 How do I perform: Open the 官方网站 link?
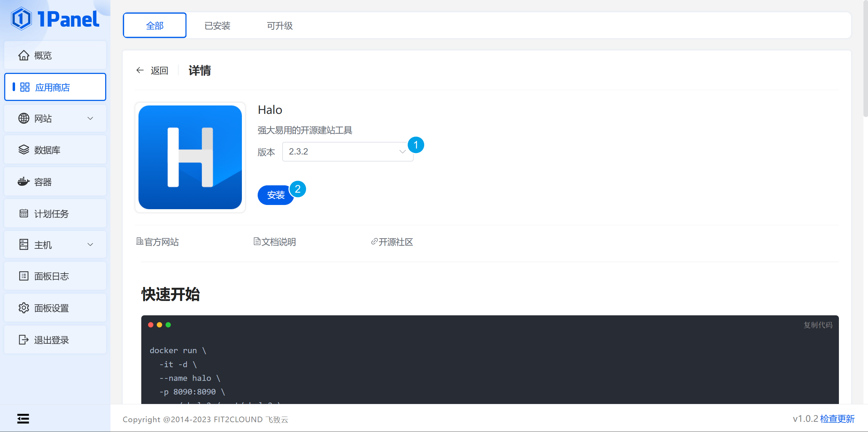point(157,242)
